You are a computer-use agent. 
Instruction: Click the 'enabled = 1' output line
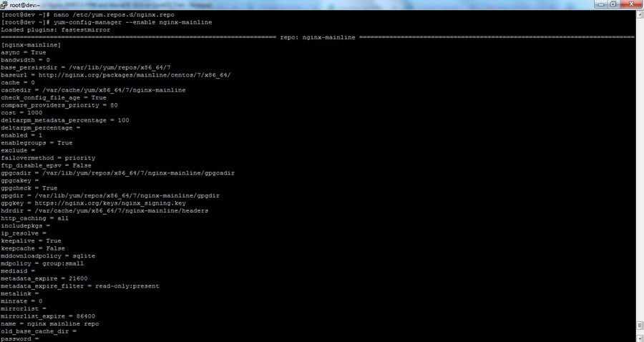coord(21,135)
